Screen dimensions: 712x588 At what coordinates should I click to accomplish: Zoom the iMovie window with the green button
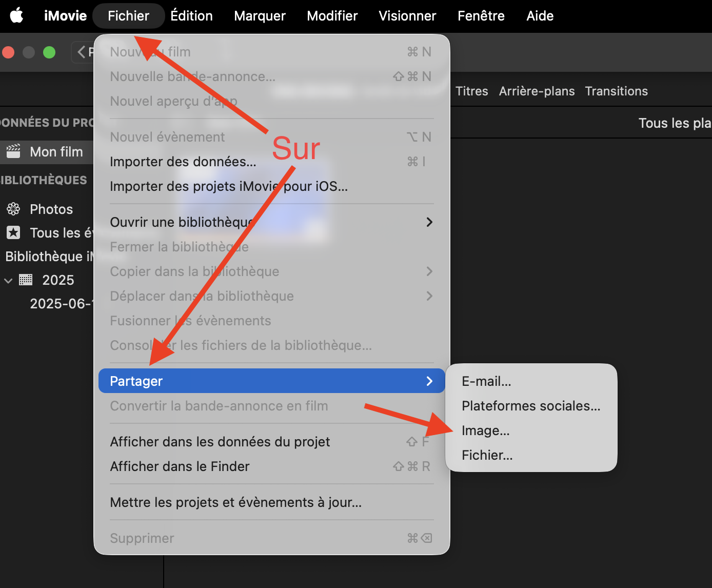[49, 52]
